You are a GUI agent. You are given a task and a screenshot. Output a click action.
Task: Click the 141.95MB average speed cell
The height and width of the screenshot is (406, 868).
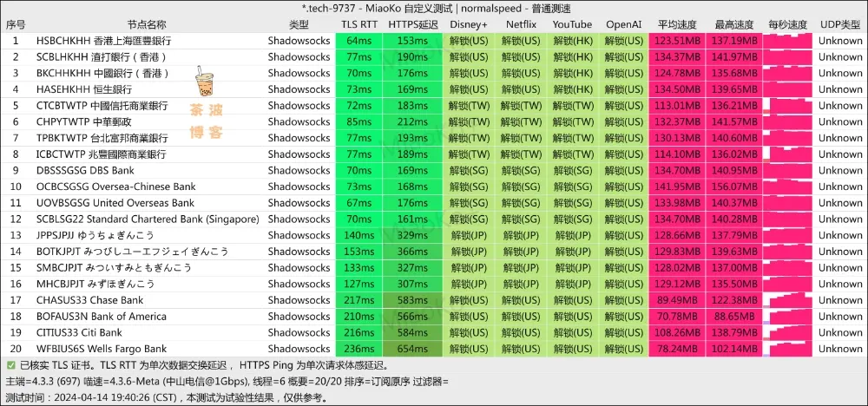(x=677, y=187)
